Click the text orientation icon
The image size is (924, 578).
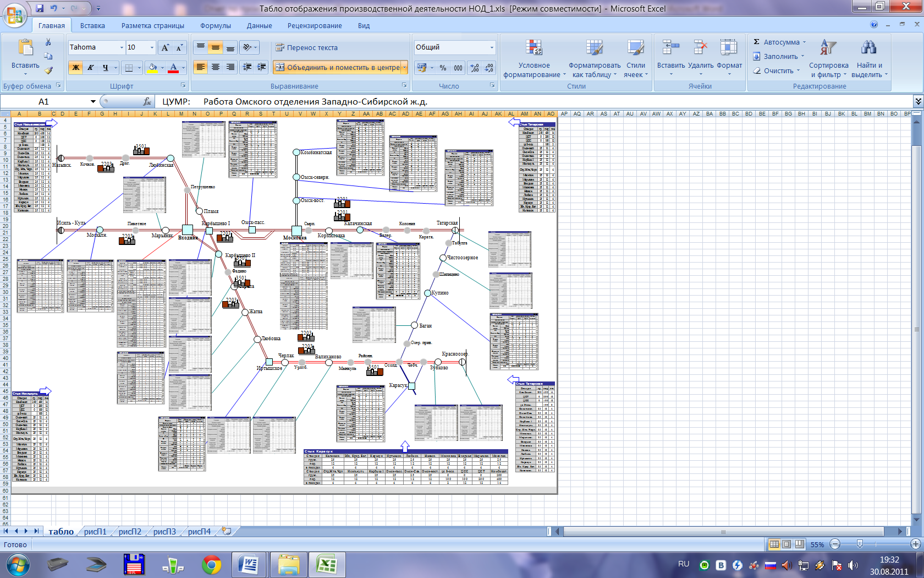click(248, 48)
